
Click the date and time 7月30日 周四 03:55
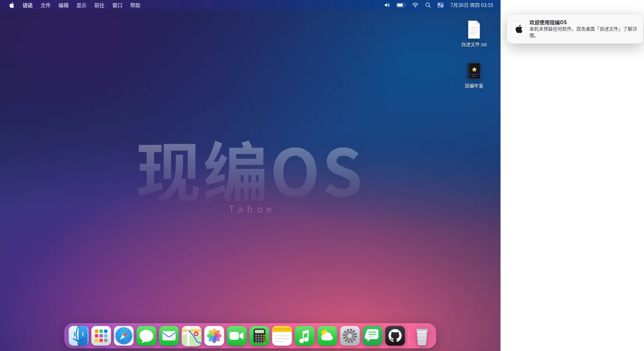472,5
